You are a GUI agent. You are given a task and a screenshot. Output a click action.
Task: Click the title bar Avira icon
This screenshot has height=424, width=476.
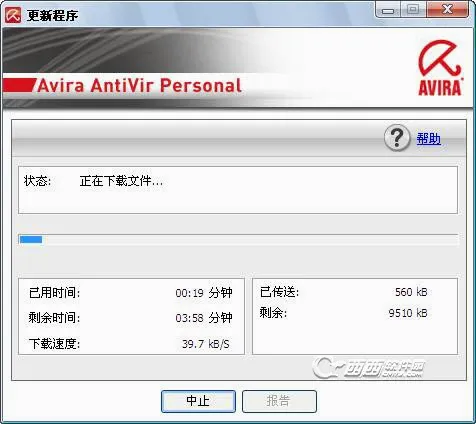(x=13, y=15)
